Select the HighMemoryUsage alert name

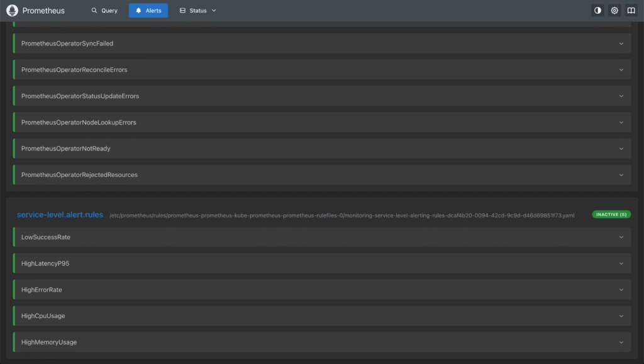tap(49, 343)
